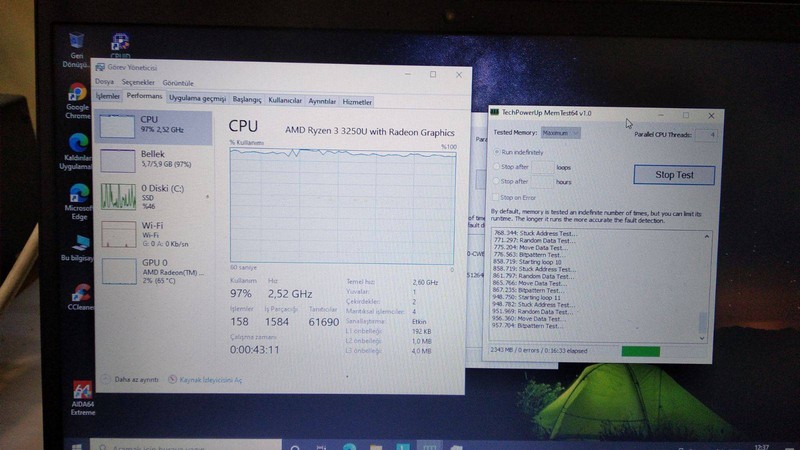Click Cortana circle icon in taskbar
This screenshot has width=800, height=450.
[295, 447]
